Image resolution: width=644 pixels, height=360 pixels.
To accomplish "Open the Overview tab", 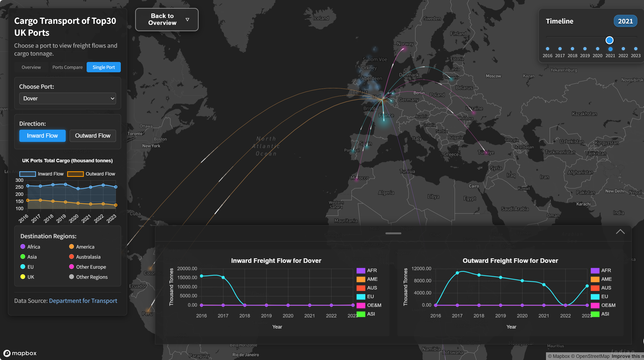I will pyautogui.click(x=31, y=67).
